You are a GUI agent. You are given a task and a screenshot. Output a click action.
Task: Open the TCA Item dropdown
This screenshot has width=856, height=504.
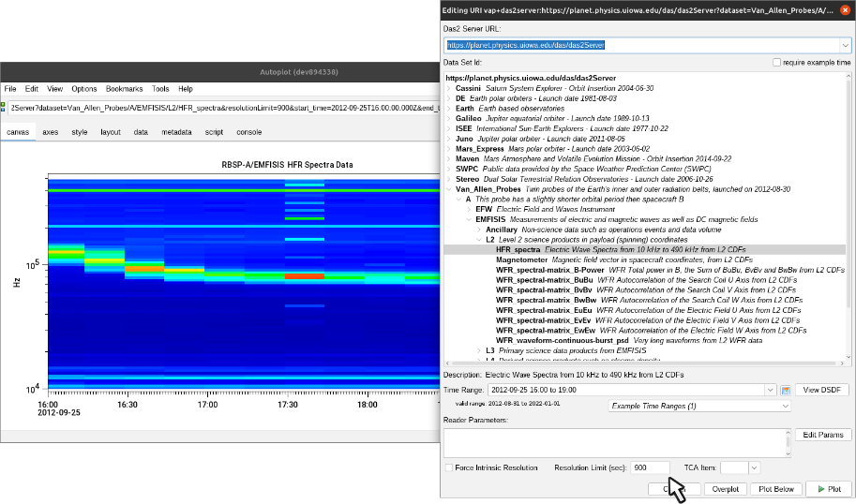point(753,467)
